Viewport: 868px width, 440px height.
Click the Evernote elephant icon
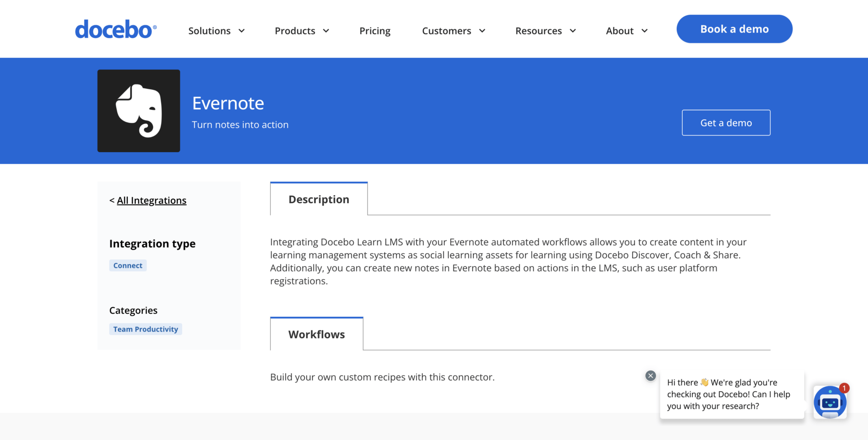click(x=138, y=111)
